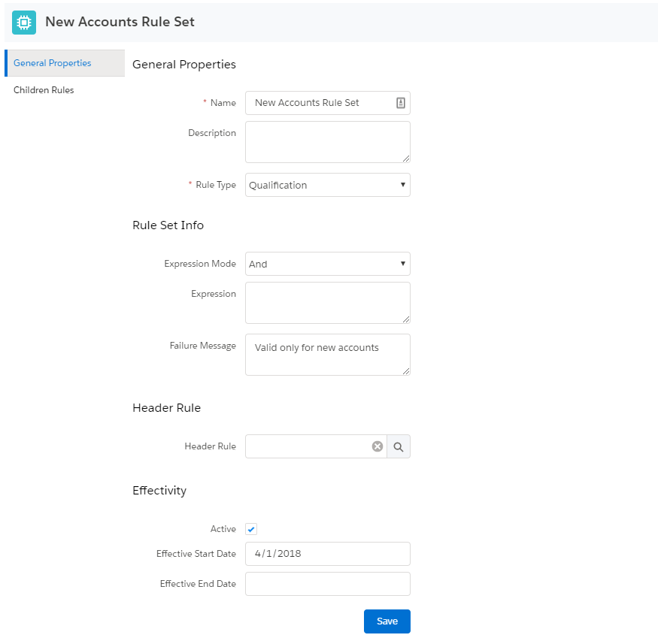Save the rule set
This screenshot has height=644, width=658.
(x=387, y=621)
